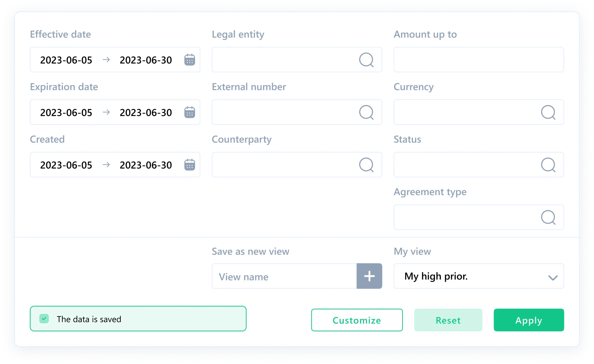Click the Status search icon
Viewport: 594px width, 364px height.
coord(549,165)
